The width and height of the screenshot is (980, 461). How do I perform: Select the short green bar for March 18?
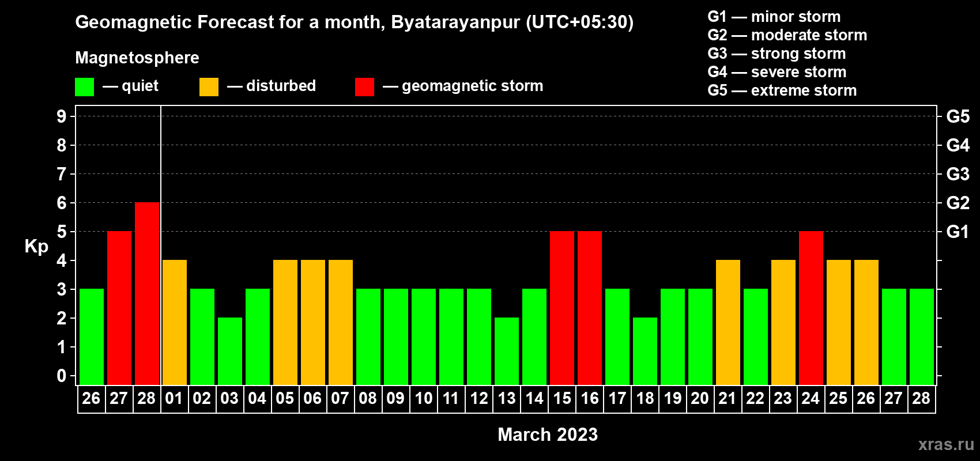tap(645, 351)
